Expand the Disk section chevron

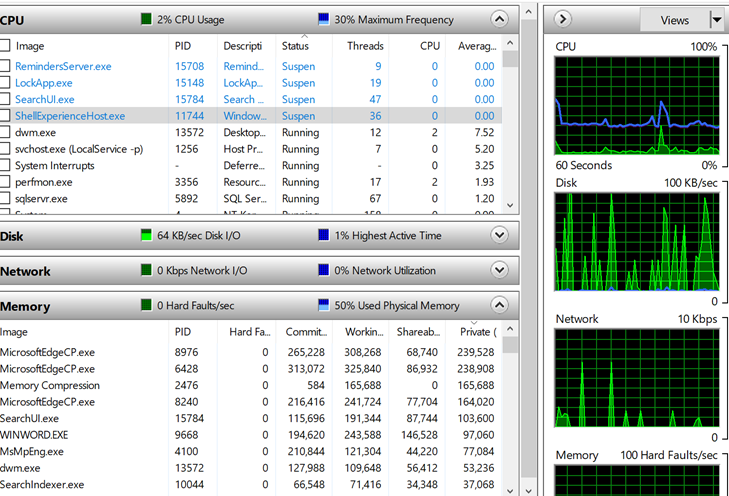point(499,235)
